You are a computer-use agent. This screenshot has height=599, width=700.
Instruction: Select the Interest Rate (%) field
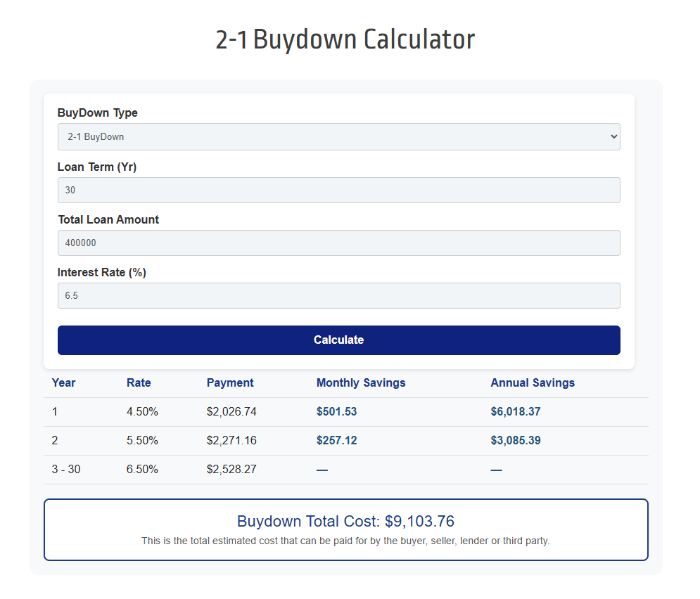[338, 295]
